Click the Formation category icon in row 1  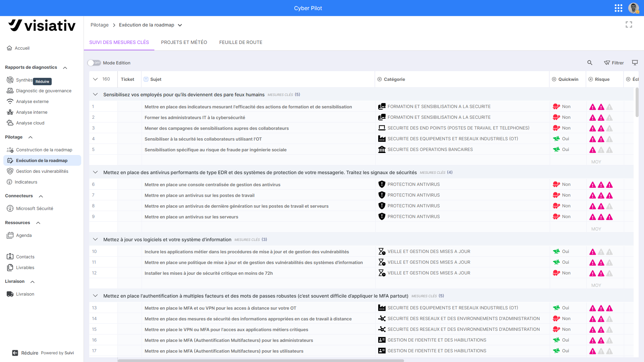pos(382,106)
